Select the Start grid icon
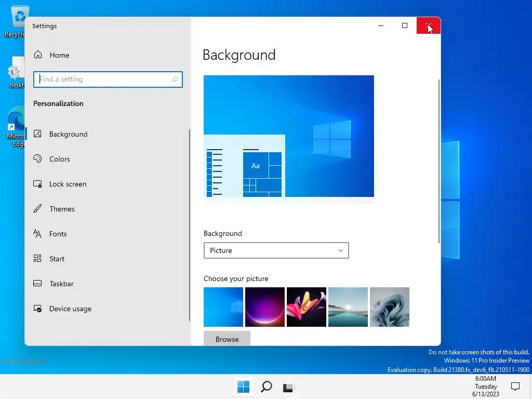Image resolution: width=532 pixels, height=399 pixels. [x=37, y=258]
